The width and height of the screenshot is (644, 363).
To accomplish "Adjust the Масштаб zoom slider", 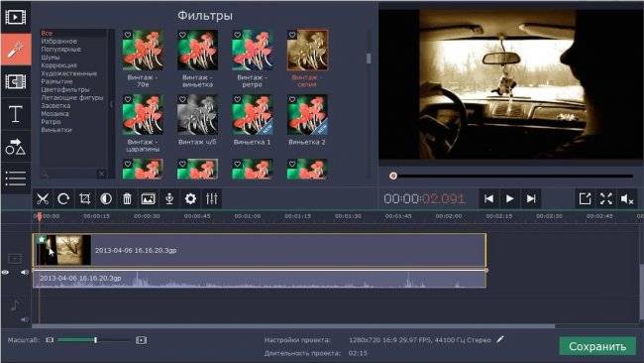I will click(95, 340).
